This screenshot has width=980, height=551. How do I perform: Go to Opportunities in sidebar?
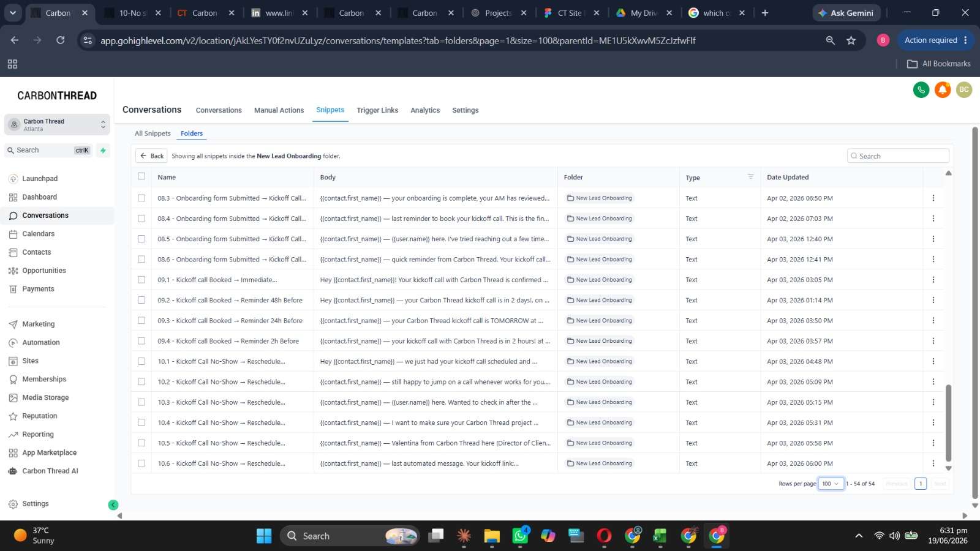point(44,271)
